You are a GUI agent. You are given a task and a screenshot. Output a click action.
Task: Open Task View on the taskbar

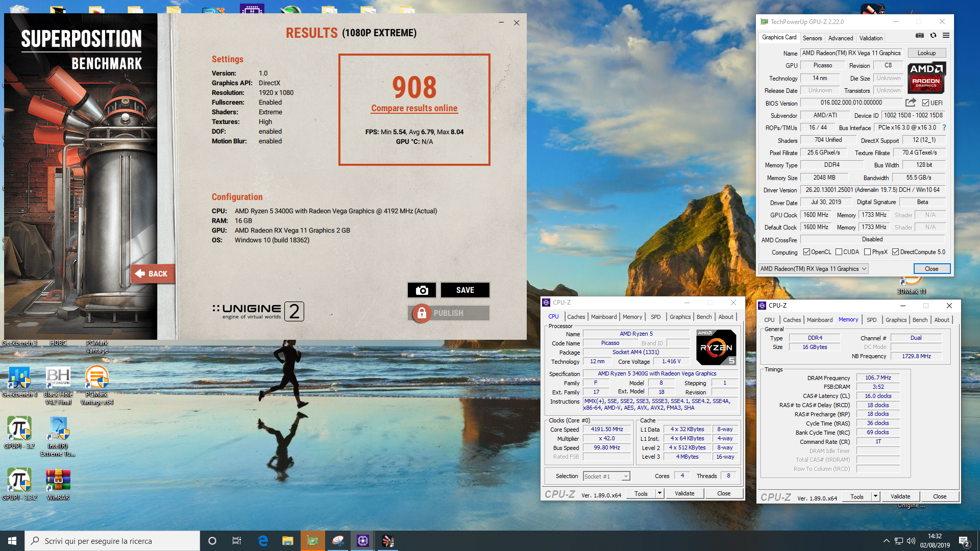237,541
